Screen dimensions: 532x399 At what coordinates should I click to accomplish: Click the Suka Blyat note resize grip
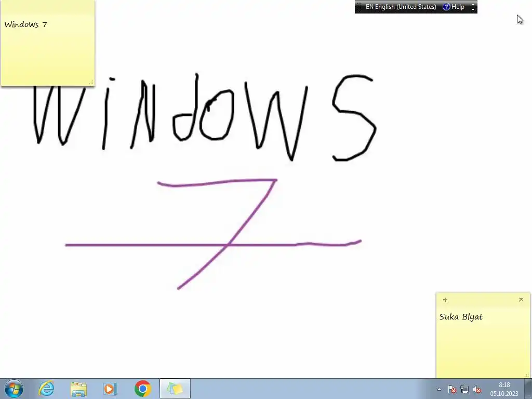[527, 375]
